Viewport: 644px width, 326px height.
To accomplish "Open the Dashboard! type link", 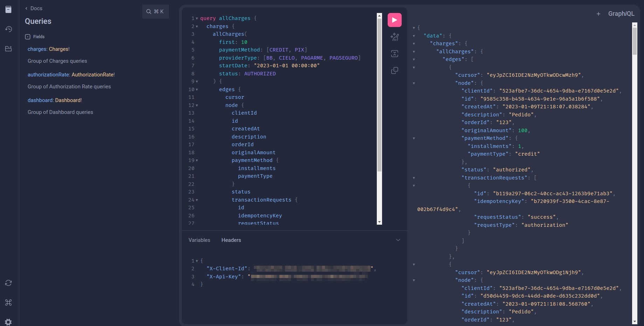I will coord(68,100).
